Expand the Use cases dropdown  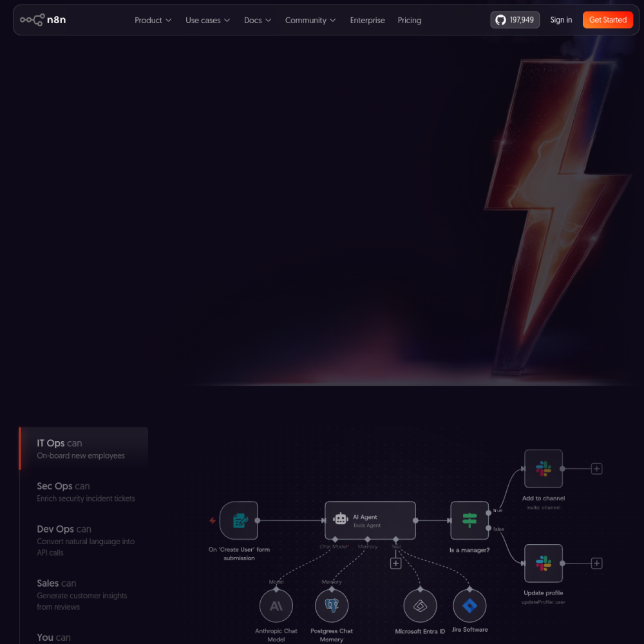click(207, 20)
